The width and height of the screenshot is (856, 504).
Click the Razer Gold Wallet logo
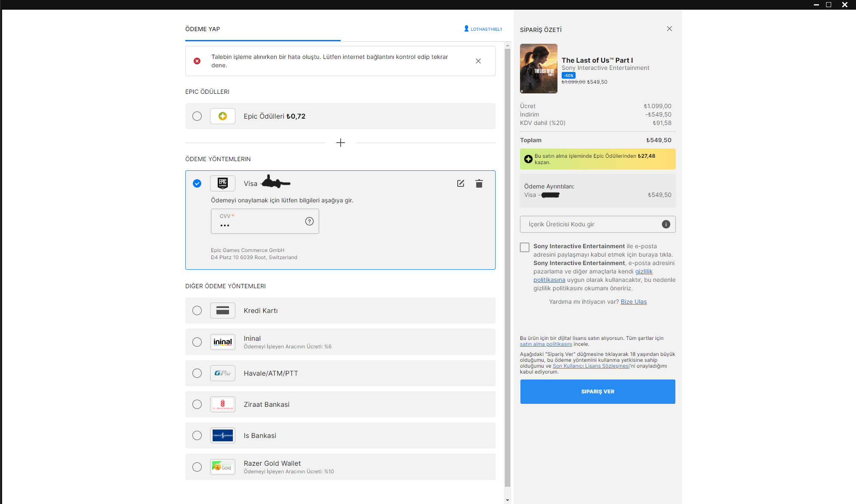223,467
